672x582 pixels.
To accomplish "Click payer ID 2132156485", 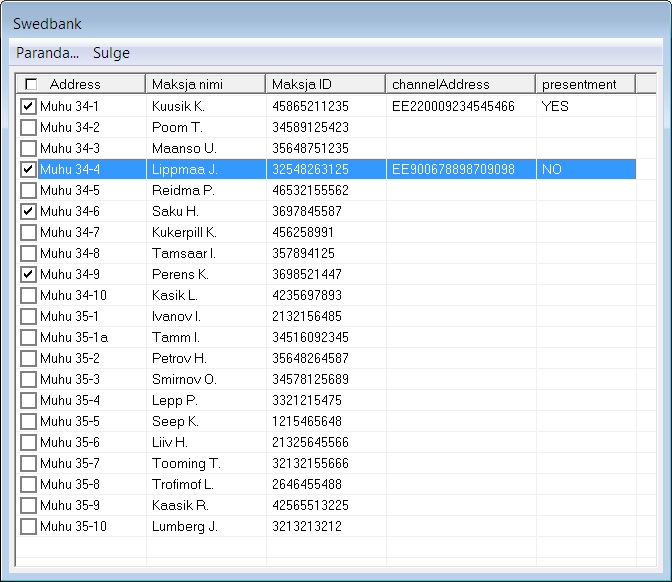I will [x=307, y=316].
